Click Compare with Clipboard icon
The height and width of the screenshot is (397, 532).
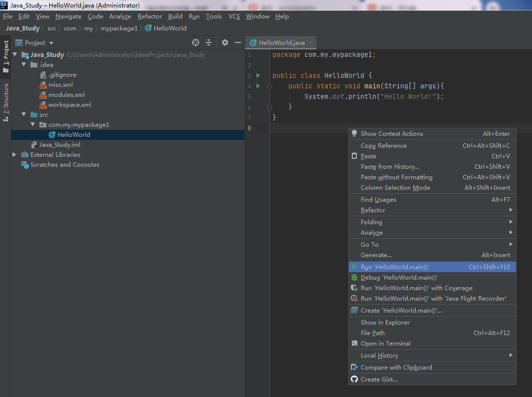tap(354, 367)
